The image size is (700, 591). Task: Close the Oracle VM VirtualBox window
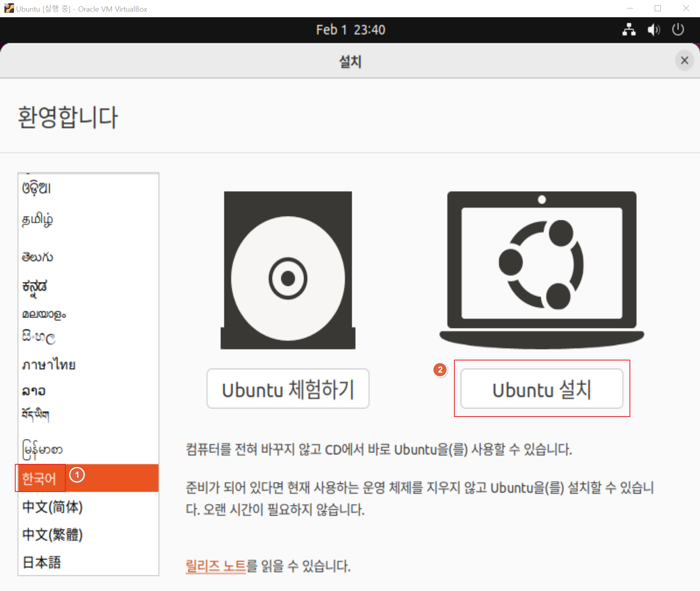coord(686,8)
